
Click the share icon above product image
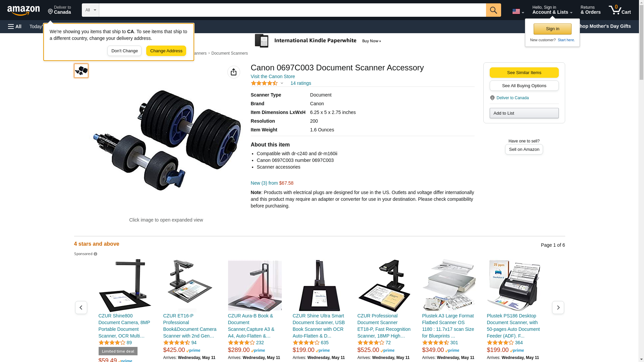pyautogui.click(x=233, y=72)
